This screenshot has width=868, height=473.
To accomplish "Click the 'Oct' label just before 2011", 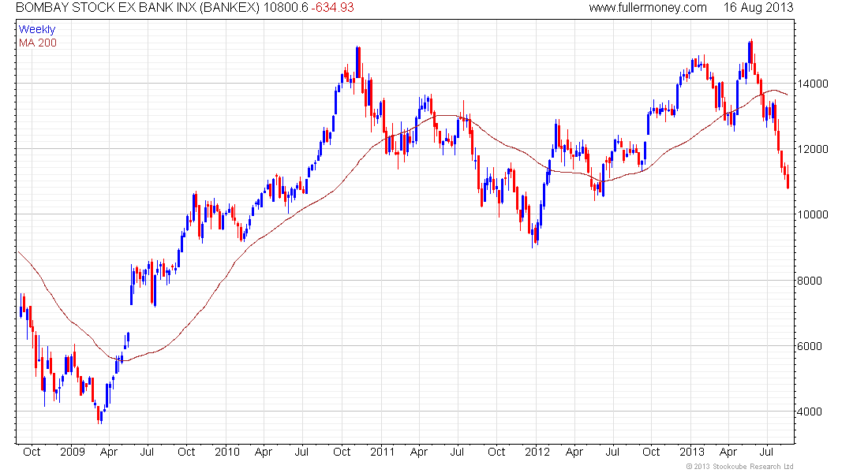I will tap(342, 452).
